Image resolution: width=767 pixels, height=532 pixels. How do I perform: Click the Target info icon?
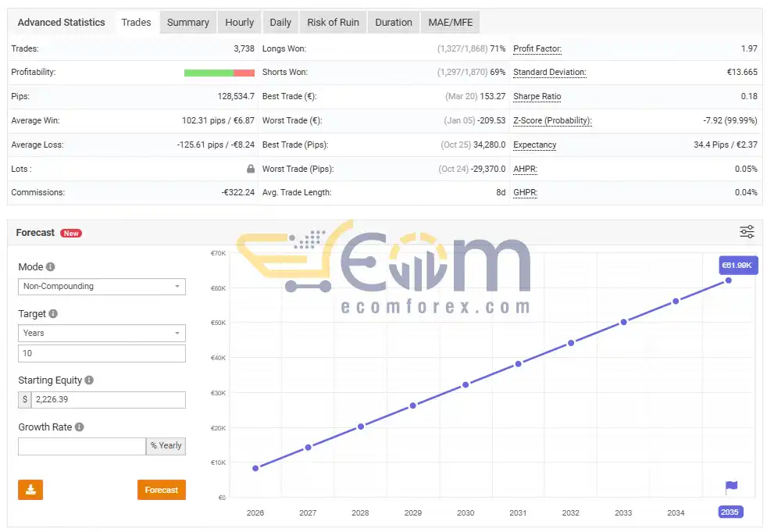(x=53, y=314)
